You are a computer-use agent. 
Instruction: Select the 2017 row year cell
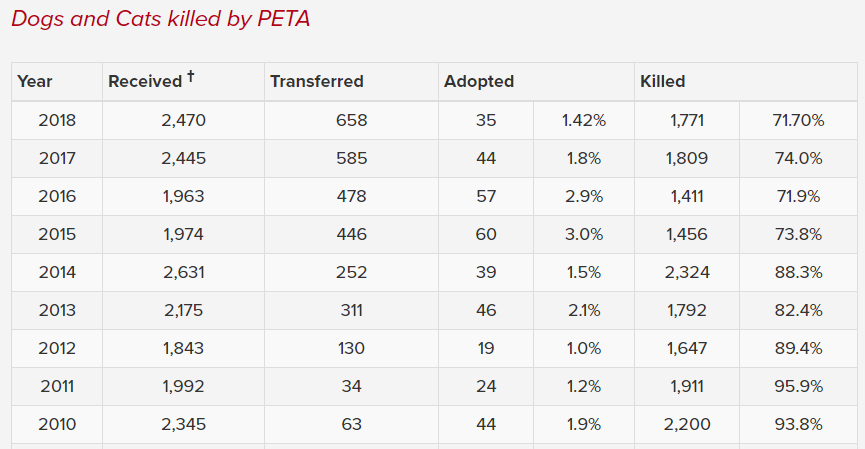click(57, 158)
